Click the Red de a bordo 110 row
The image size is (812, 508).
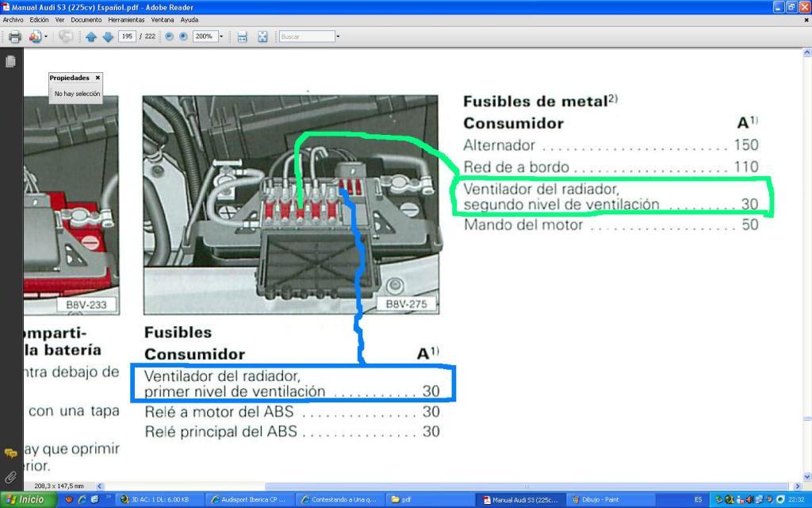click(x=611, y=167)
